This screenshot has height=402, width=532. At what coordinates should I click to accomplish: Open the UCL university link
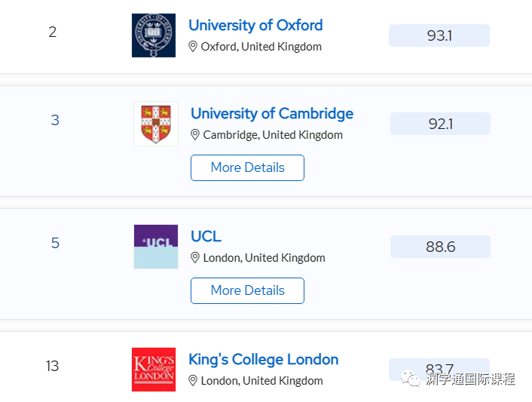coord(206,236)
